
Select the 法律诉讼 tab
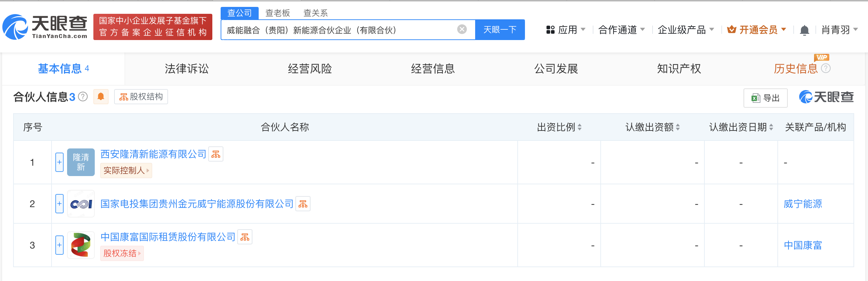[187, 69]
